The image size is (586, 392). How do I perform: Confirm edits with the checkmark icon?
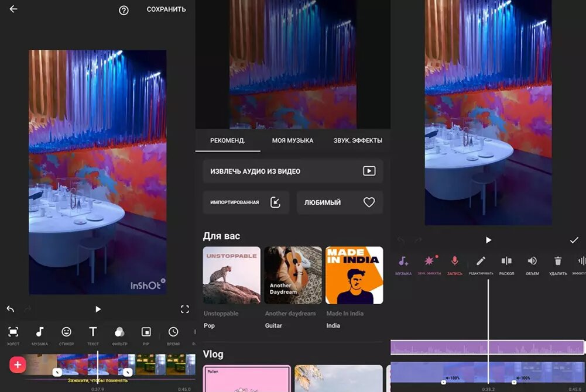click(x=574, y=240)
